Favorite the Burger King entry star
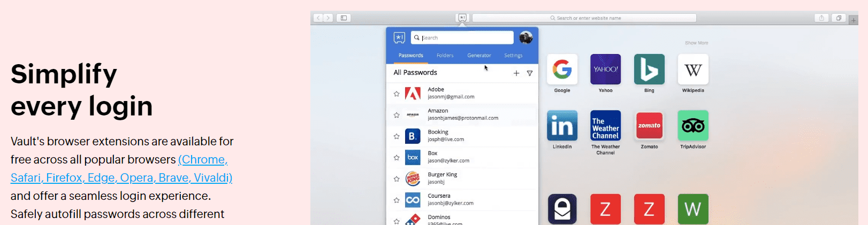This screenshot has height=225, width=868. 397,179
